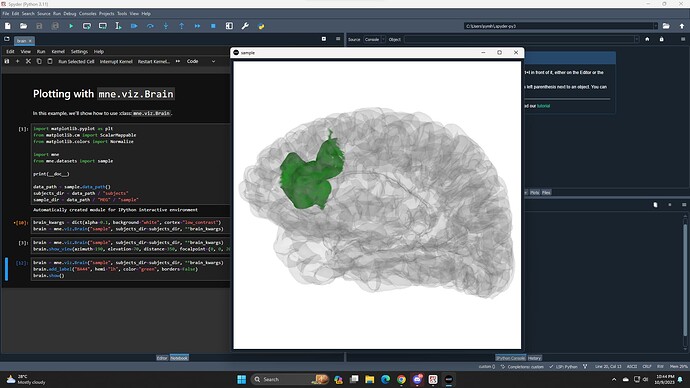Click Mem usage status indicator

(679, 366)
